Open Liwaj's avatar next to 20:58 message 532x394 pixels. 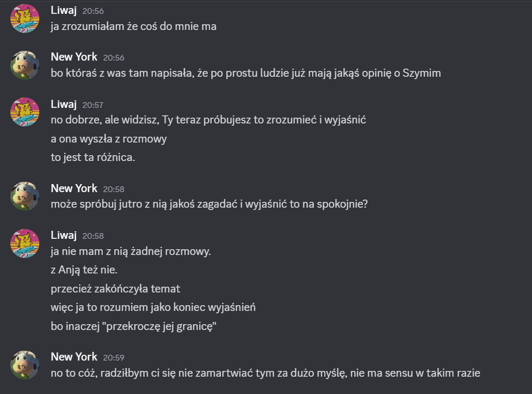(x=25, y=243)
